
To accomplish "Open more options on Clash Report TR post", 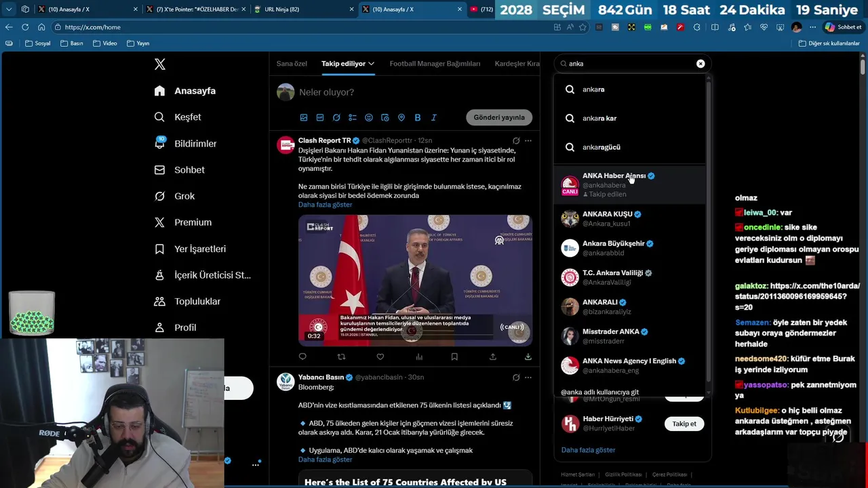I will (528, 141).
